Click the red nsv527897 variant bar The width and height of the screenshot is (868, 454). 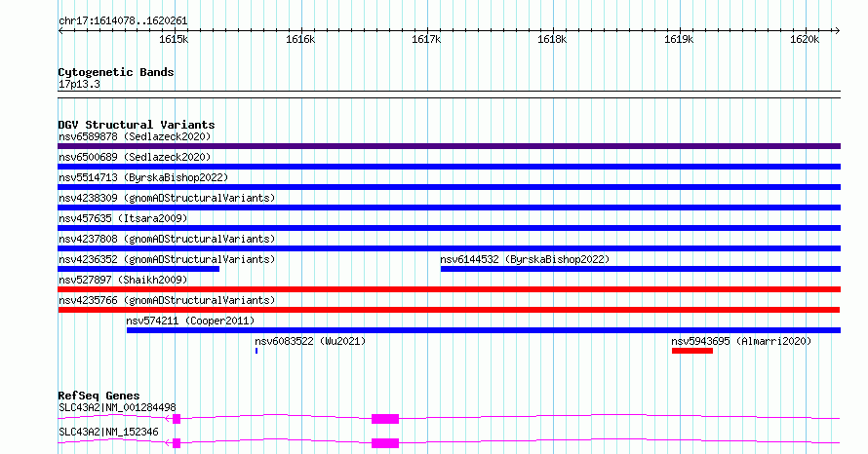(449, 289)
